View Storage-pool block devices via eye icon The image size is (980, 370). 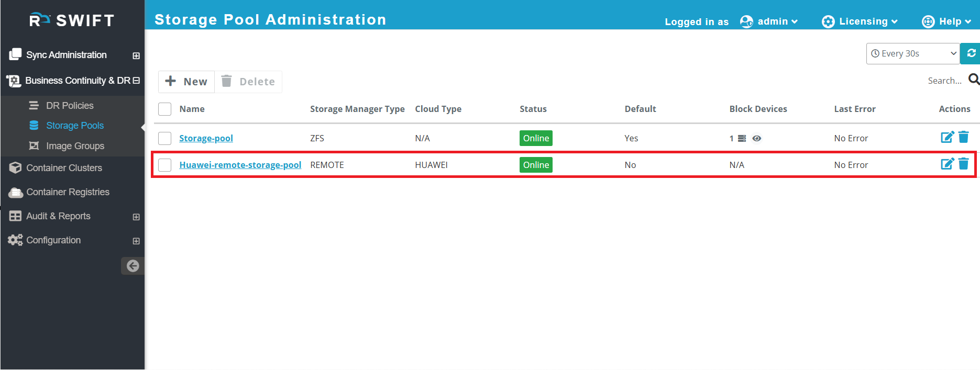pyautogui.click(x=757, y=138)
